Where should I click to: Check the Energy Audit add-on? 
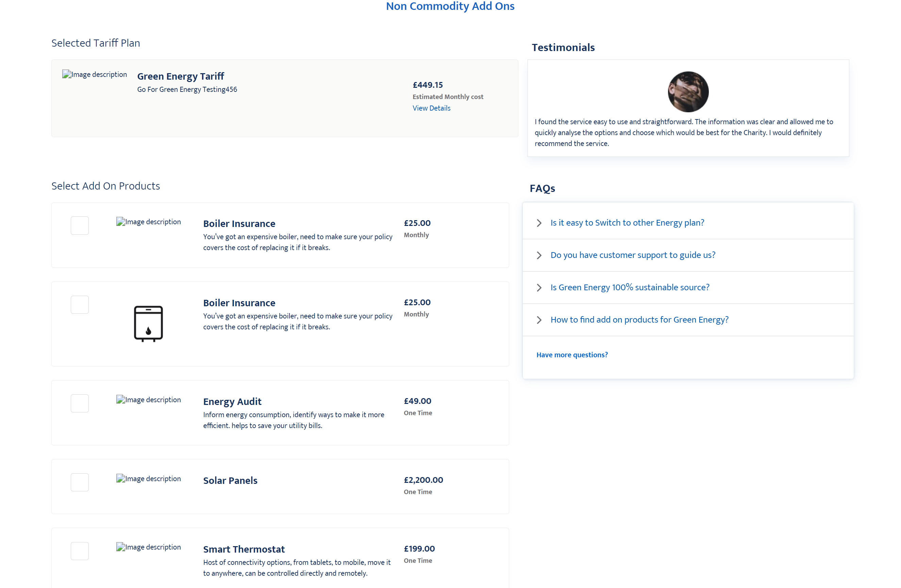80,404
